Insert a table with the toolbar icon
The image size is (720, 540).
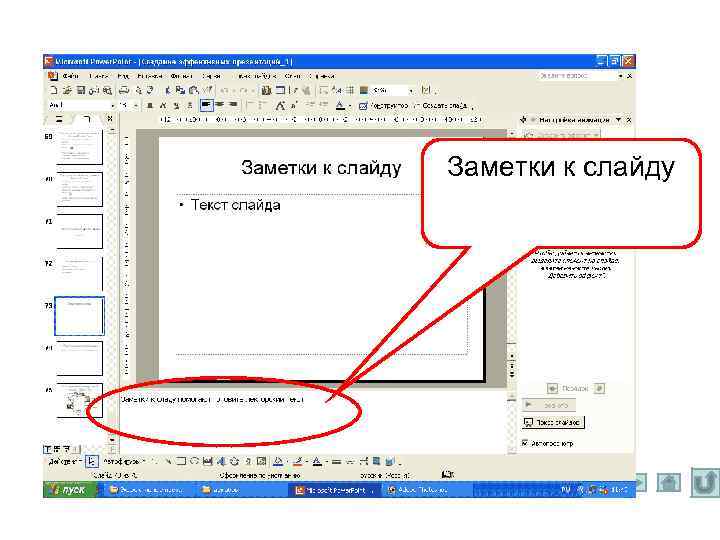tap(280, 90)
